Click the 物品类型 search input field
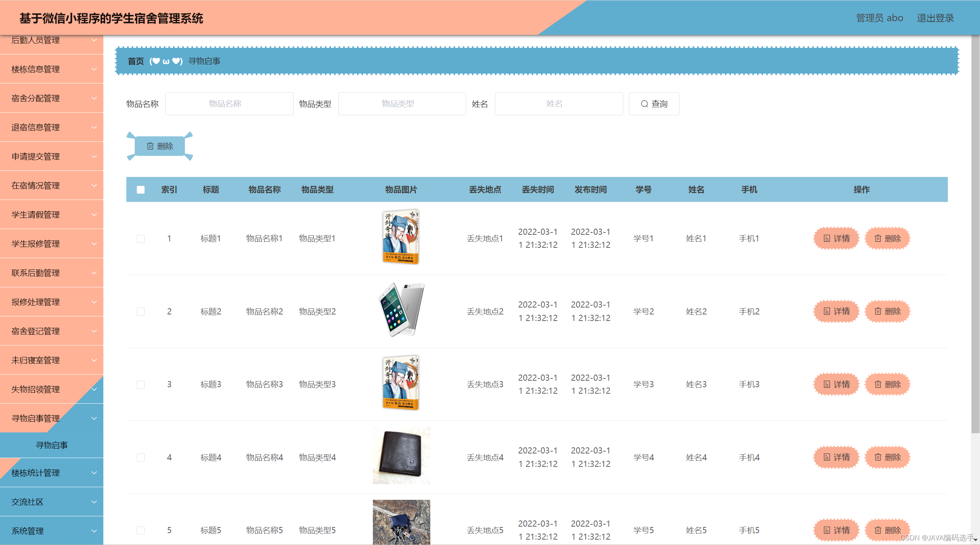Image resolution: width=980 pixels, height=545 pixels. 402,104
